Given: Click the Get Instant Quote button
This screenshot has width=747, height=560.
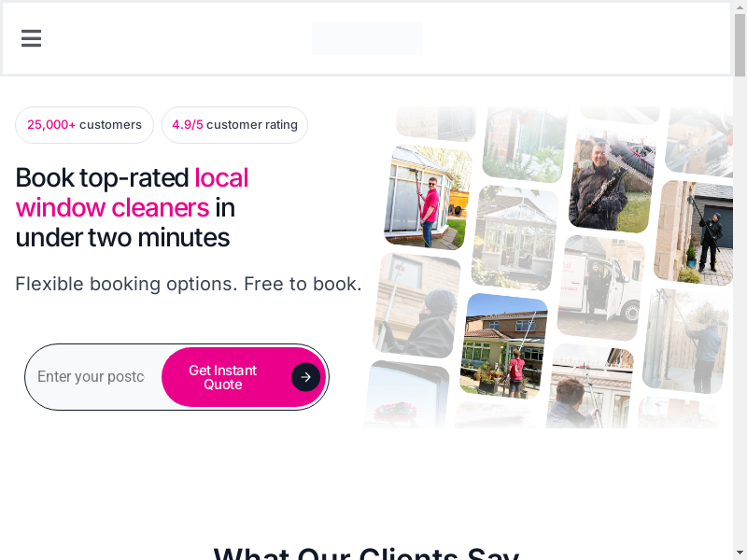Looking at the screenshot, I should pyautogui.click(x=244, y=377).
